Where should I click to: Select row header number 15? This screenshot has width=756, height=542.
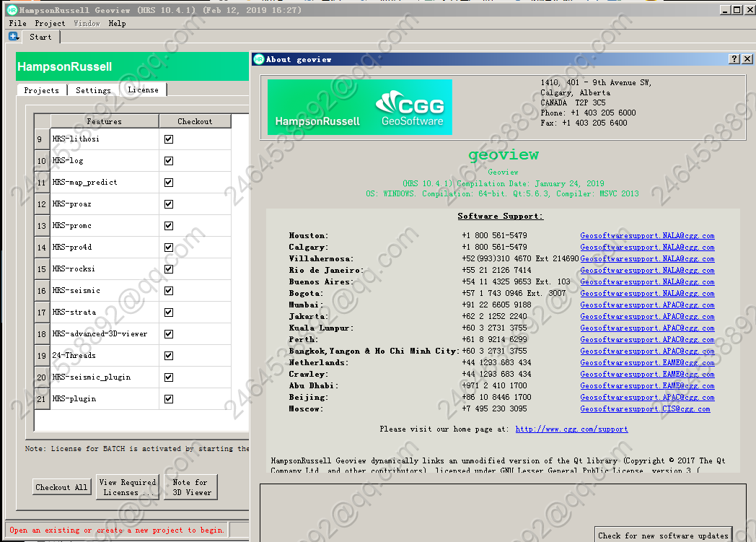42,269
